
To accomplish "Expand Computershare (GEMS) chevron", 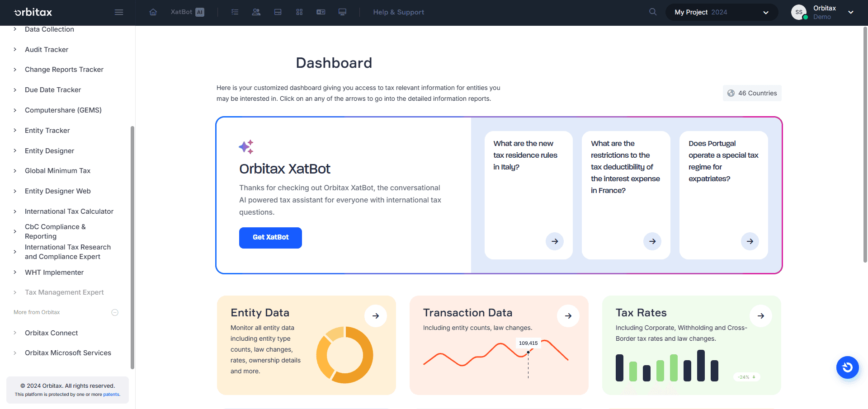I will (x=15, y=110).
